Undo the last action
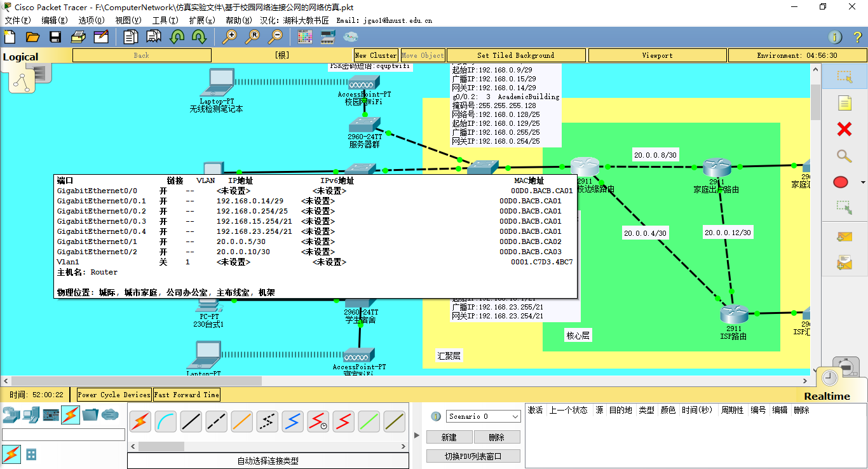 177,37
